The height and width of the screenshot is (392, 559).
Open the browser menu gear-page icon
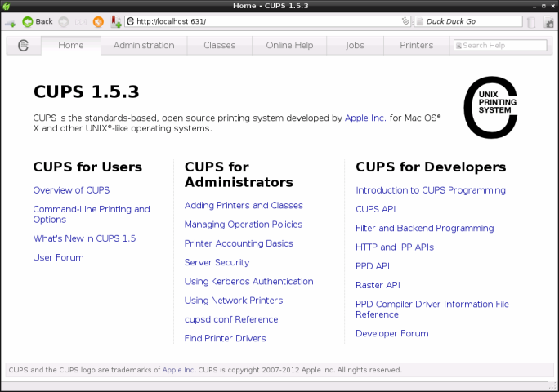(x=549, y=22)
